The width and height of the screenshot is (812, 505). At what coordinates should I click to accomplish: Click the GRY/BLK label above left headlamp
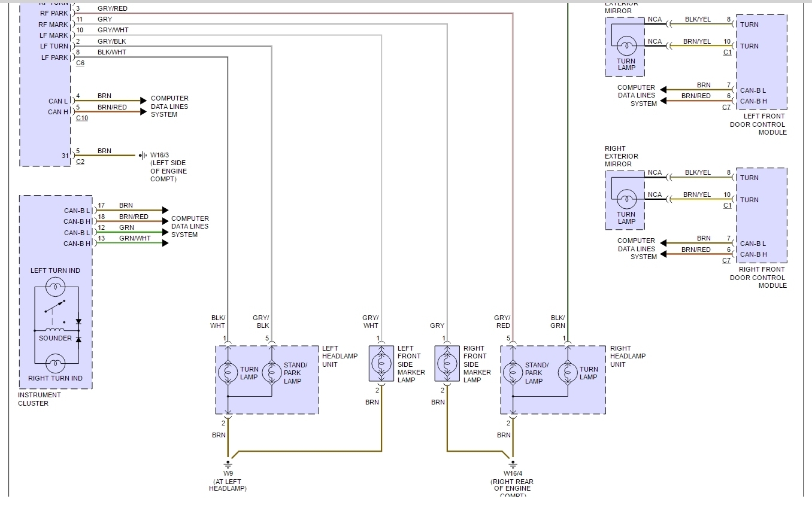click(260, 322)
